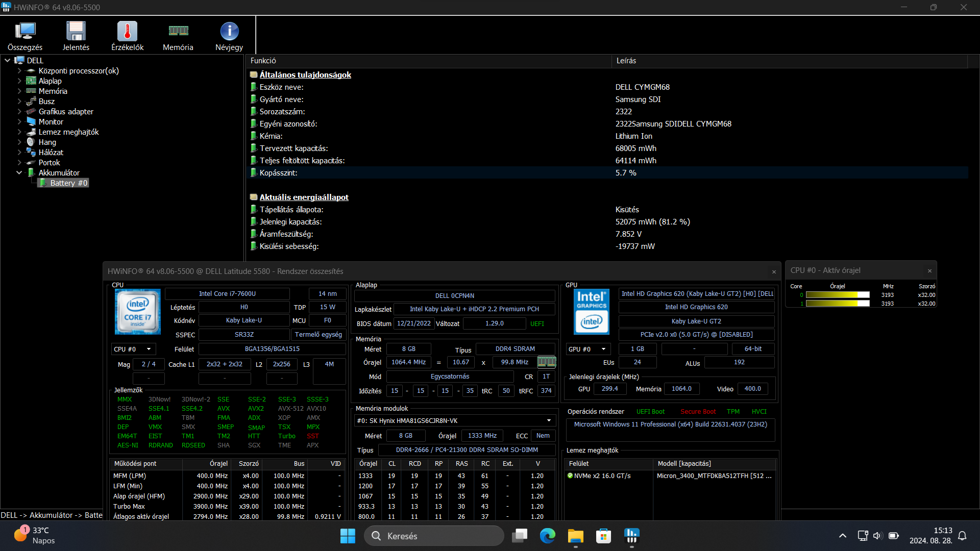Click the Tervezett kapacitás battery row icon
Viewport: 980px width, 551px height.
click(253, 148)
